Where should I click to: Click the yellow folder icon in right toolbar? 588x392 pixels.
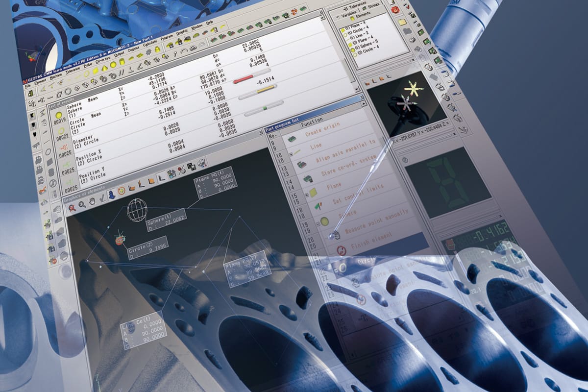(x=402, y=22)
